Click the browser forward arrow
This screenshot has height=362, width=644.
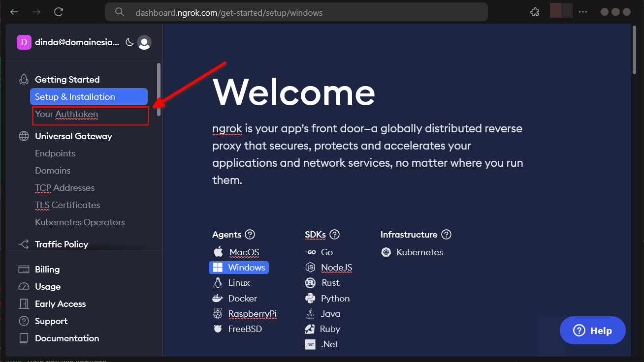click(x=36, y=12)
